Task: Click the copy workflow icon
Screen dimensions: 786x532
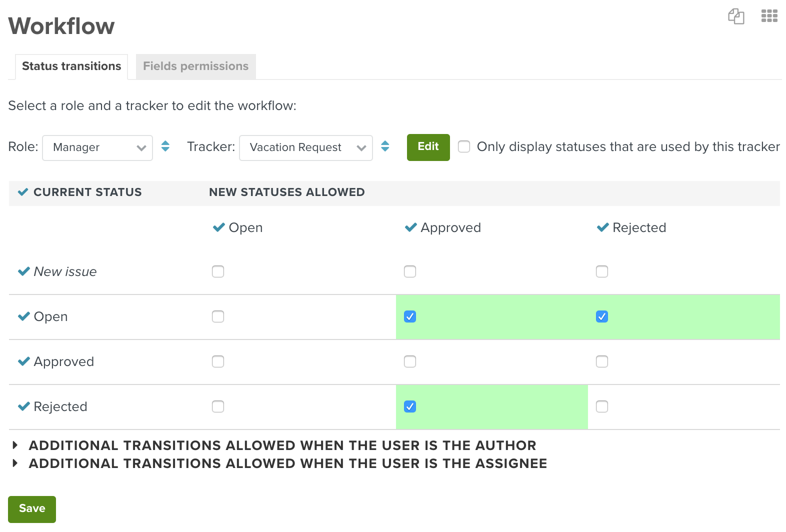Action: [x=736, y=16]
